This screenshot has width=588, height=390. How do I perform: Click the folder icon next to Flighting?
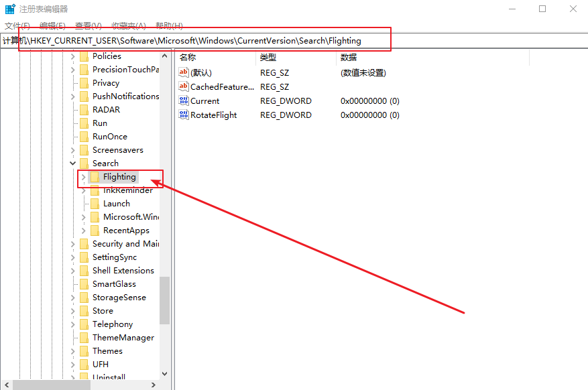95,177
